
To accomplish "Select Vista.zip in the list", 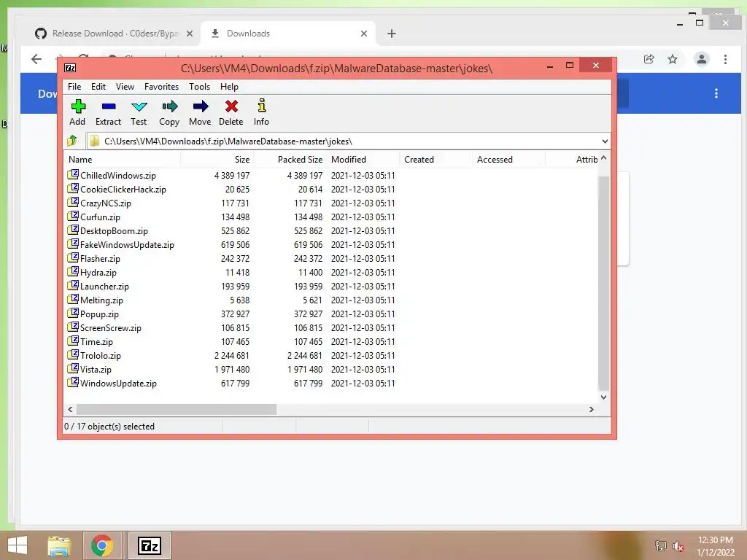I will pos(96,369).
